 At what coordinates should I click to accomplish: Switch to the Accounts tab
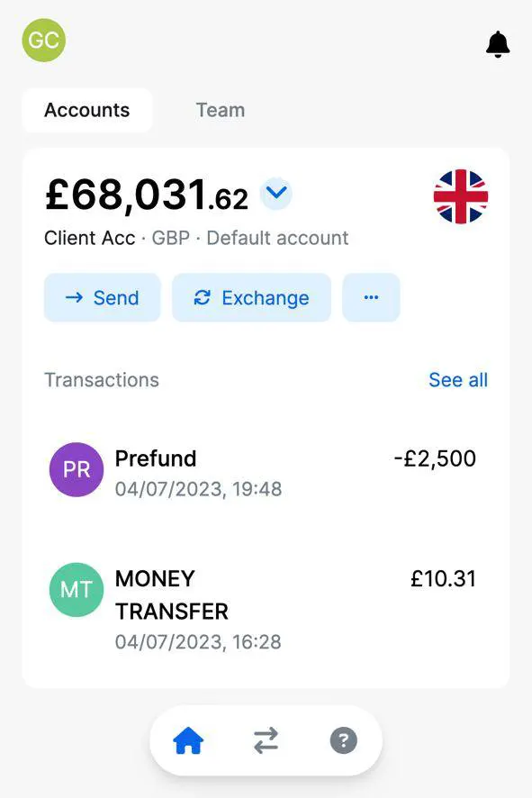pyautogui.click(x=87, y=110)
